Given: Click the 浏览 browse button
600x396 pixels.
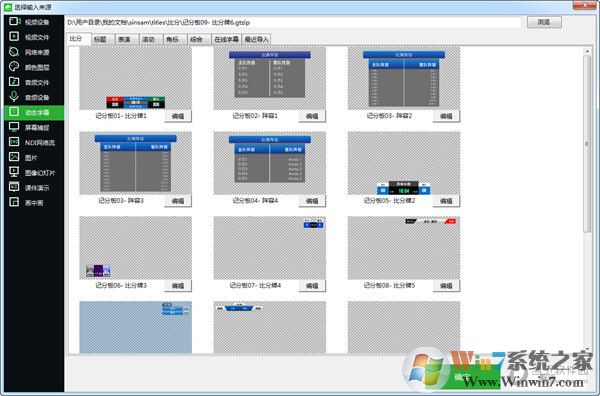Looking at the screenshot, I should 545,22.
